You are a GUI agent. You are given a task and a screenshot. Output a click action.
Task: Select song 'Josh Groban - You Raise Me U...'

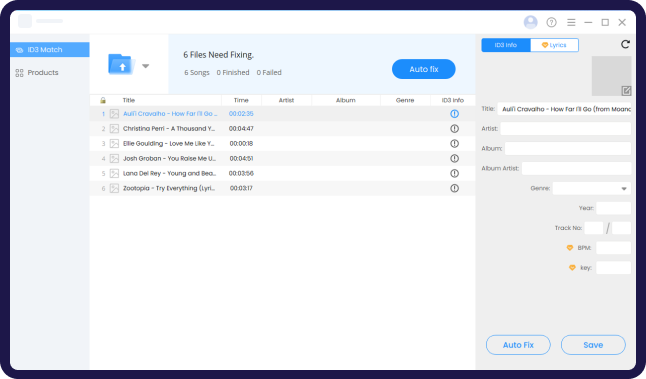coord(169,158)
